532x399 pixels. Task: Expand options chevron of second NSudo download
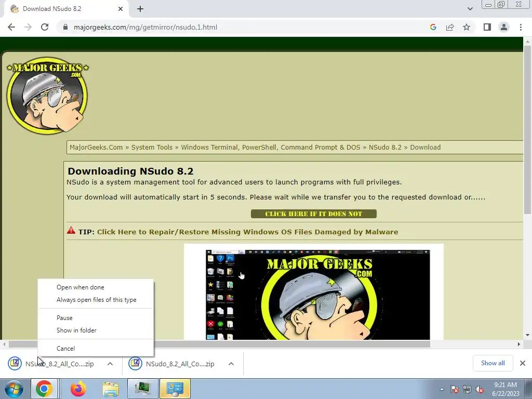tap(231, 364)
